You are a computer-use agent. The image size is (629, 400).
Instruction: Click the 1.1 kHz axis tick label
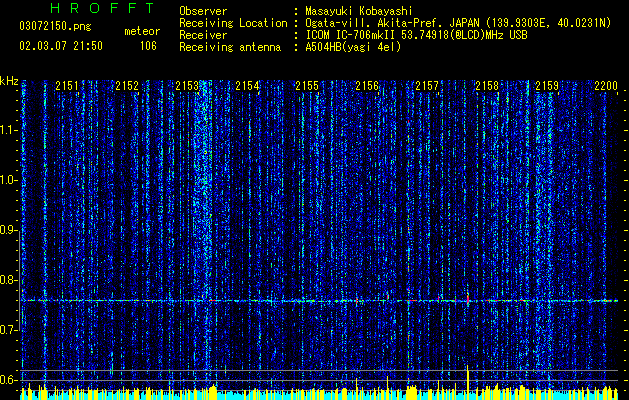(x=8, y=130)
